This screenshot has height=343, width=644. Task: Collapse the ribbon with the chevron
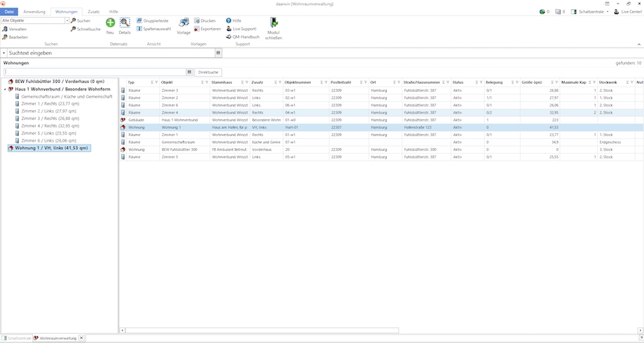[639, 44]
